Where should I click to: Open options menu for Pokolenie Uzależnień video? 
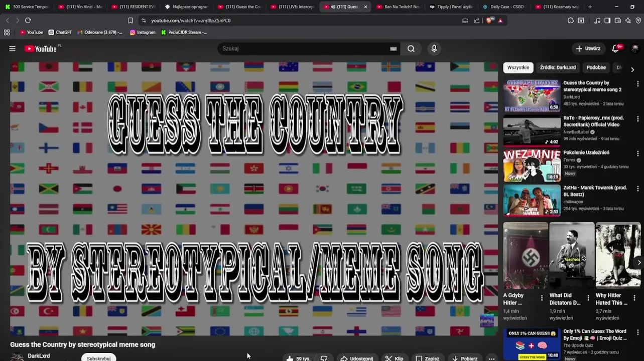[638, 154]
